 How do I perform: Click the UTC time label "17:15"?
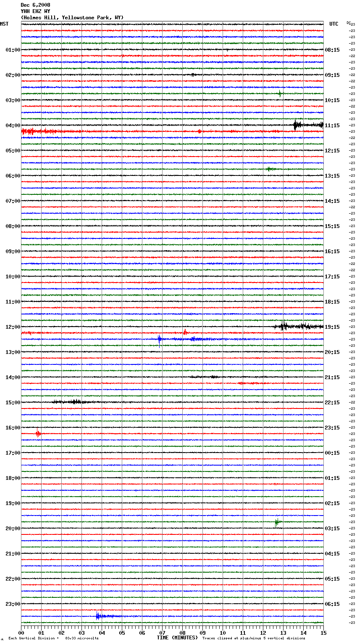(x=332, y=277)
